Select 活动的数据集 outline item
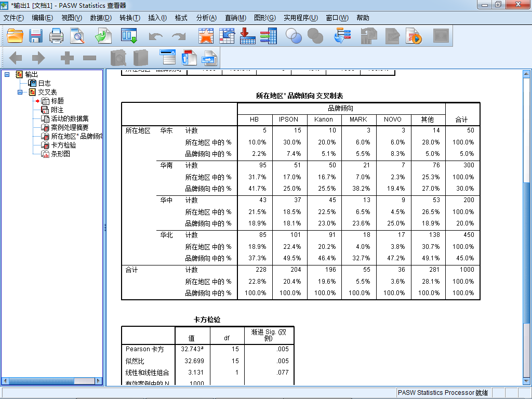The width and height of the screenshot is (532, 399). (x=70, y=118)
